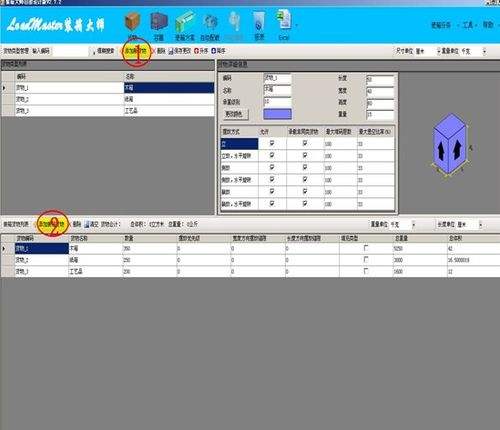Toggle allow checkbox for 躺放,水平旋转 row
This screenshot has width=500, height=430.
pyautogui.click(x=272, y=203)
